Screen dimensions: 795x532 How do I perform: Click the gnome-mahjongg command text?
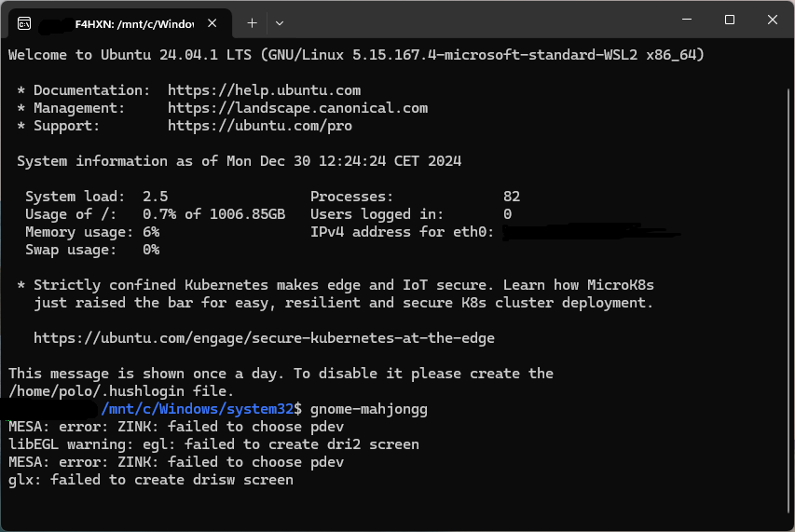coord(369,409)
